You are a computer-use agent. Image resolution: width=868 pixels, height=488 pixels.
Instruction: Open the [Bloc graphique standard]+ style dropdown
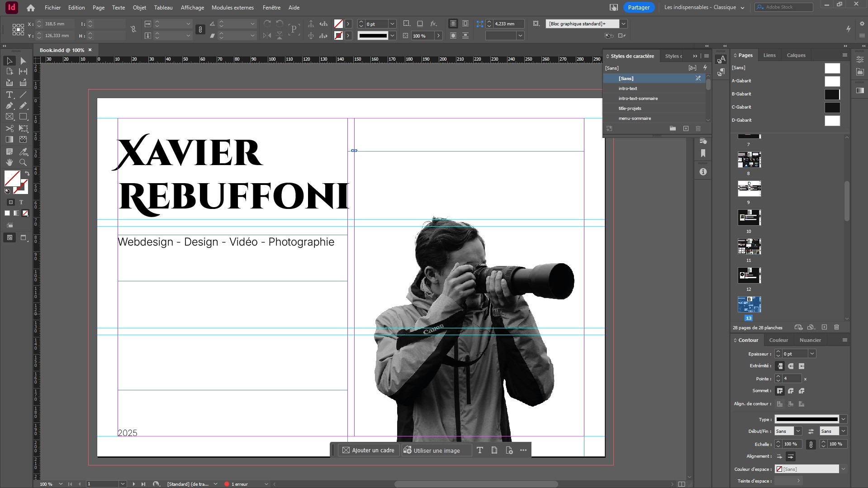(x=623, y=24)
